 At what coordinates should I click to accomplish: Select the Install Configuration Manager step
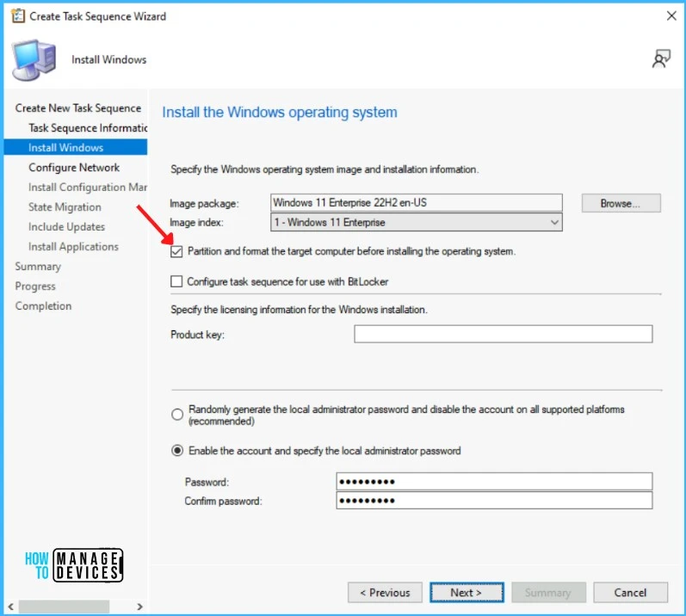point(88,187)
